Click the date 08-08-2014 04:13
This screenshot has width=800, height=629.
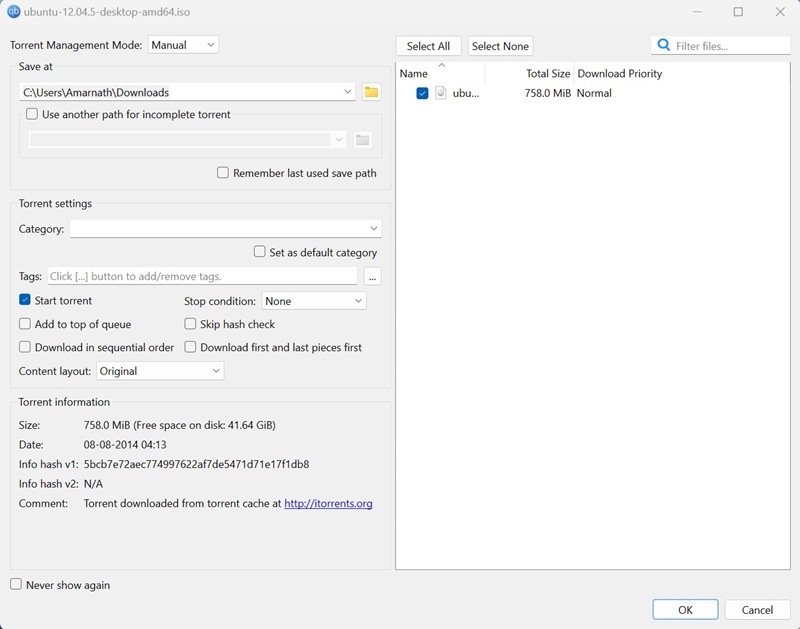point(125,445)
